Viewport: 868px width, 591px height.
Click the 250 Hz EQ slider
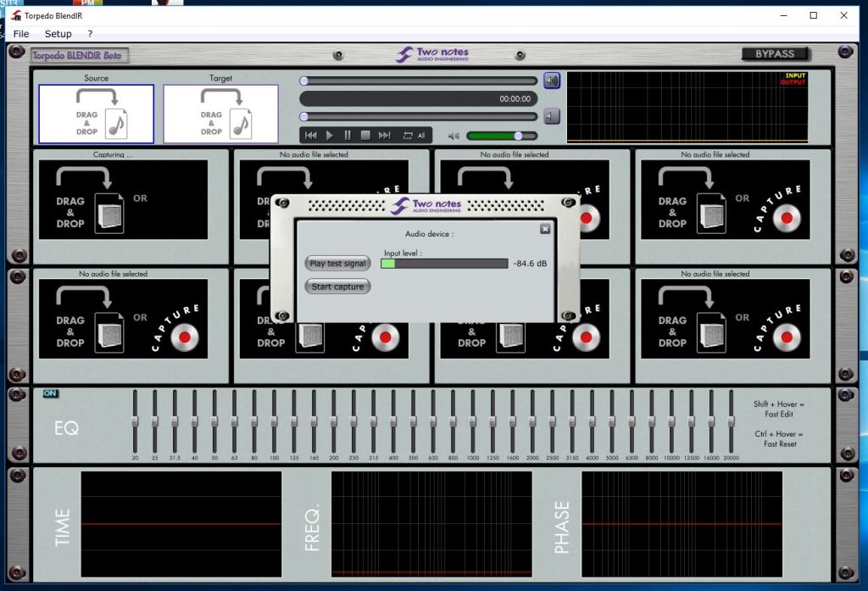click(353, 421)
